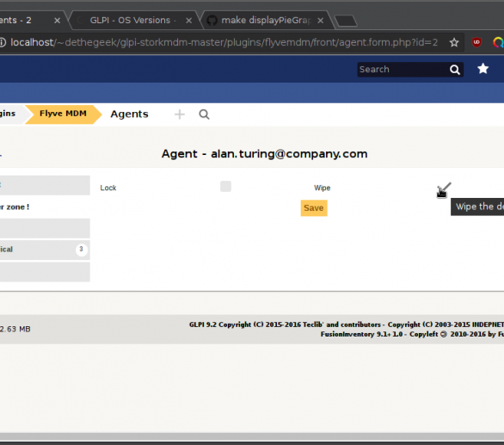Add a new agent with plus icon
Viewport: 504px width, 445px height.
[x=180, y=114]
